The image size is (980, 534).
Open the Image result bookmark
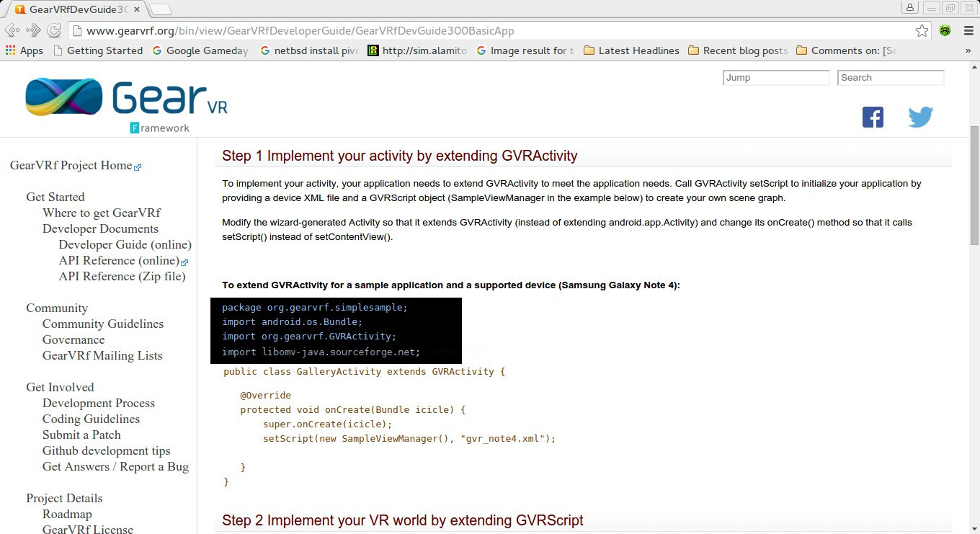pyautogui.click(x=525, y=50)
